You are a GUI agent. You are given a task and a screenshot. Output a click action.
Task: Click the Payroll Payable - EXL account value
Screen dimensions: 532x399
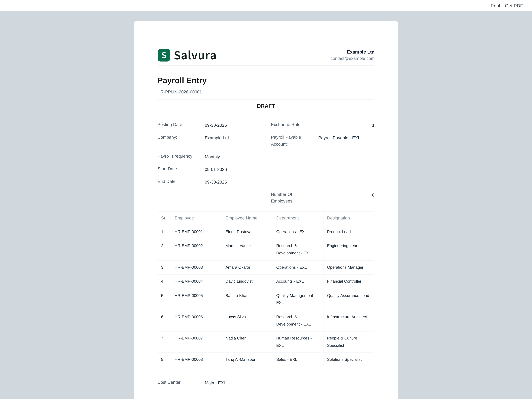pyautogui.click(x=339, y=138)
